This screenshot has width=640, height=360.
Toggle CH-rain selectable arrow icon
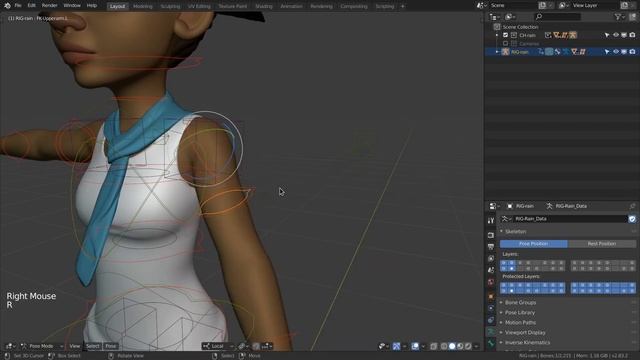(x=607, y=35)
